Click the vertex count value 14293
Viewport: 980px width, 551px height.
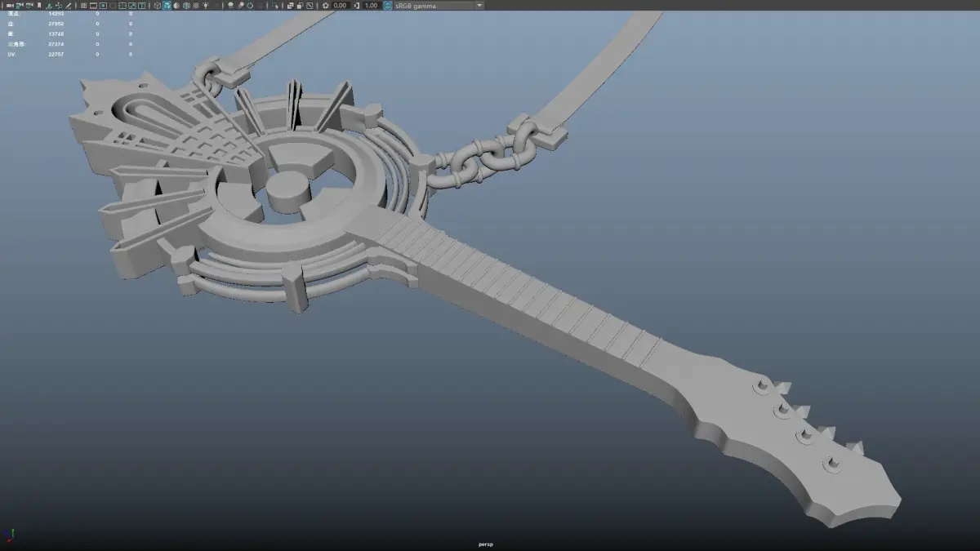point(56,14)
